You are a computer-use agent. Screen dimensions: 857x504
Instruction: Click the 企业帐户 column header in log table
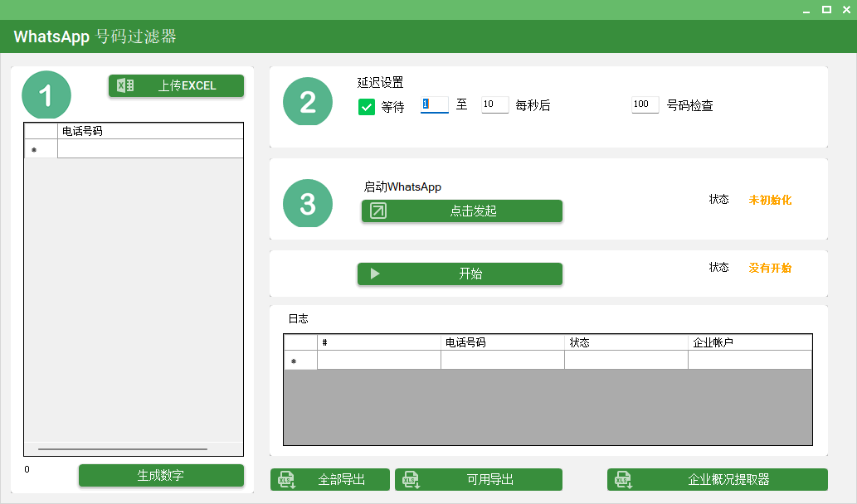pyautogui.click(x=749, y=342)
